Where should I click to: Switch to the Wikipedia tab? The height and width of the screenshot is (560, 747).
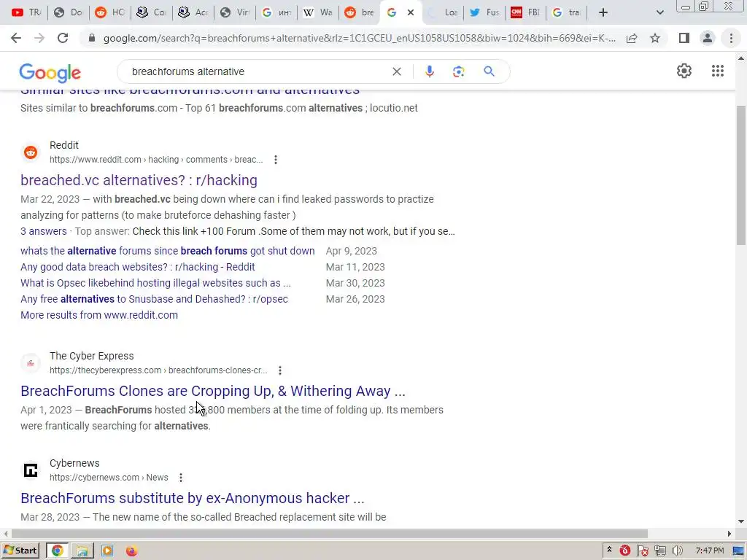(x=318, y=12)
